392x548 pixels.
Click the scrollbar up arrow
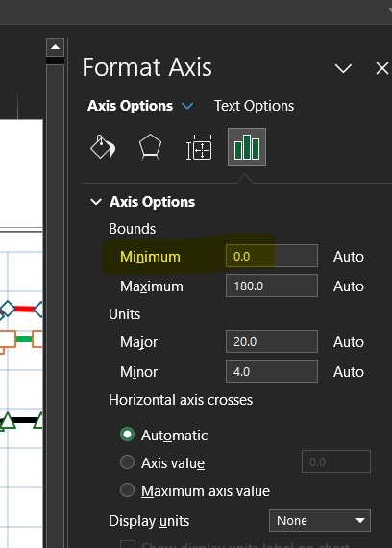pyautogui.click(x=55, y=47)
